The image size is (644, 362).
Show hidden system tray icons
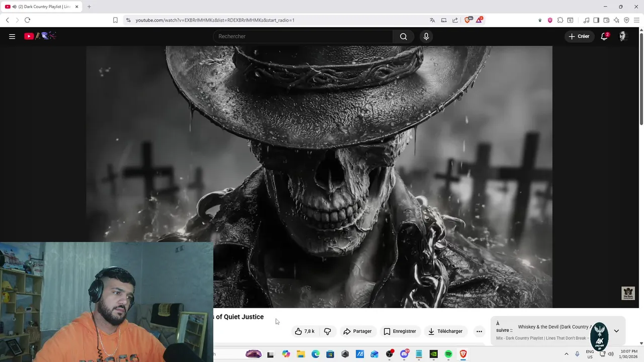click(x=566, y=354)
